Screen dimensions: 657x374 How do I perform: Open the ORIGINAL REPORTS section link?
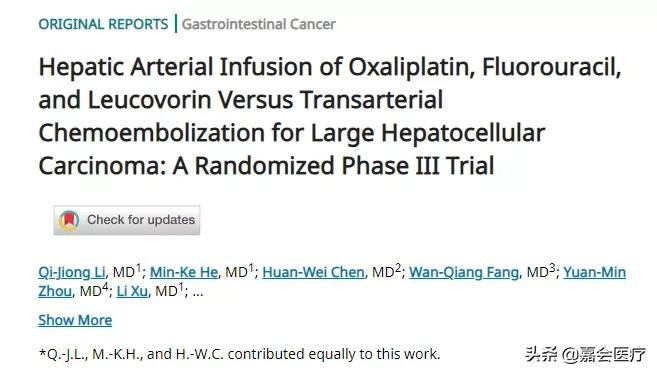pyautogui.click(x=103, y=24)
